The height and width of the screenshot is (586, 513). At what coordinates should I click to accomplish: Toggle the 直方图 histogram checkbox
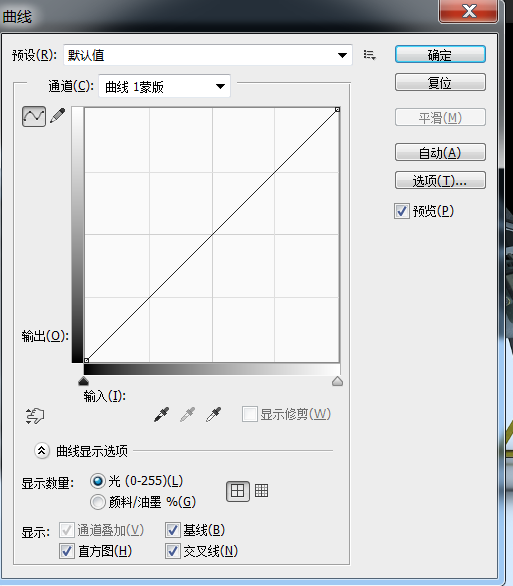pos(67,551)
